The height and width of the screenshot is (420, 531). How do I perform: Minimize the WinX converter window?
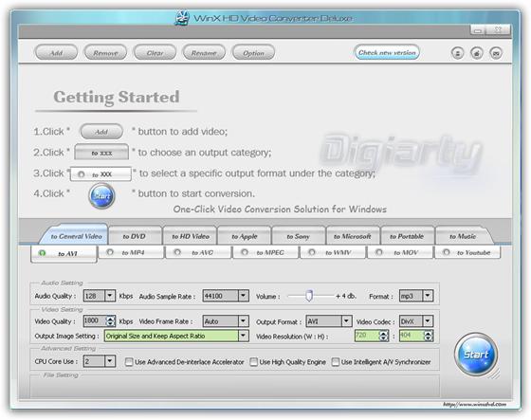(x=478, y=30)
